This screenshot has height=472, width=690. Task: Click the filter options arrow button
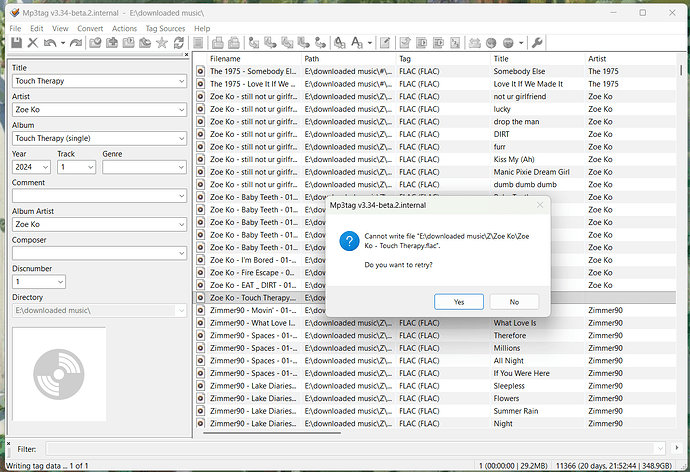pyautogui.click(x=676, y=448)
